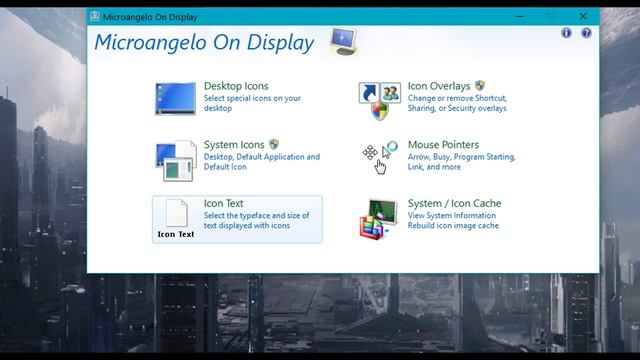Click the Desktop Icons heading
Viewport: 640px width, 360px height.
pyautogui.click(x=236, y=86)
